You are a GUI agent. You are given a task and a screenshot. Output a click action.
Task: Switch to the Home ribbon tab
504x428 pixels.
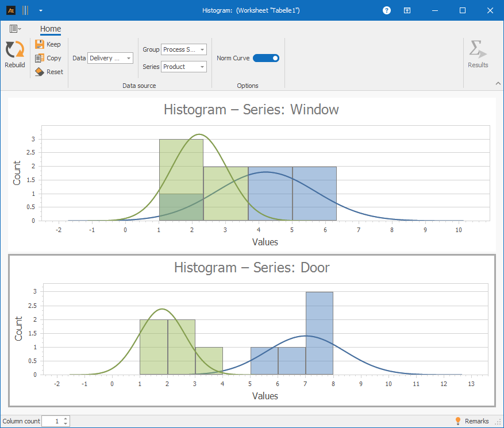pos(51,29)
